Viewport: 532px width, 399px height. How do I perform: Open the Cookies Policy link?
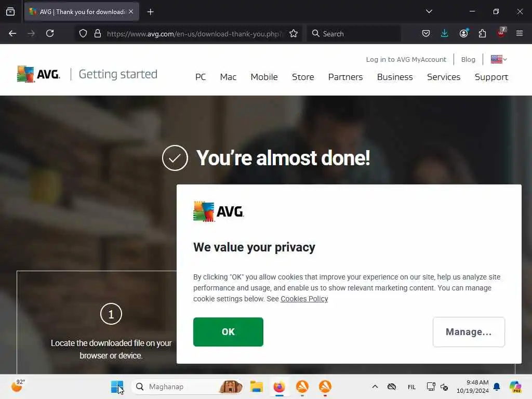coord(304,299)
